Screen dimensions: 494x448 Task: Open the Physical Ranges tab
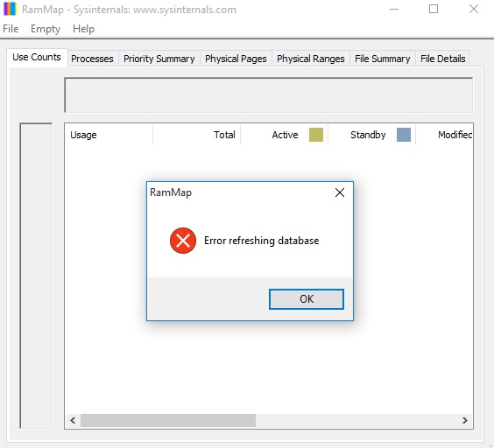(x=311, y=59)
